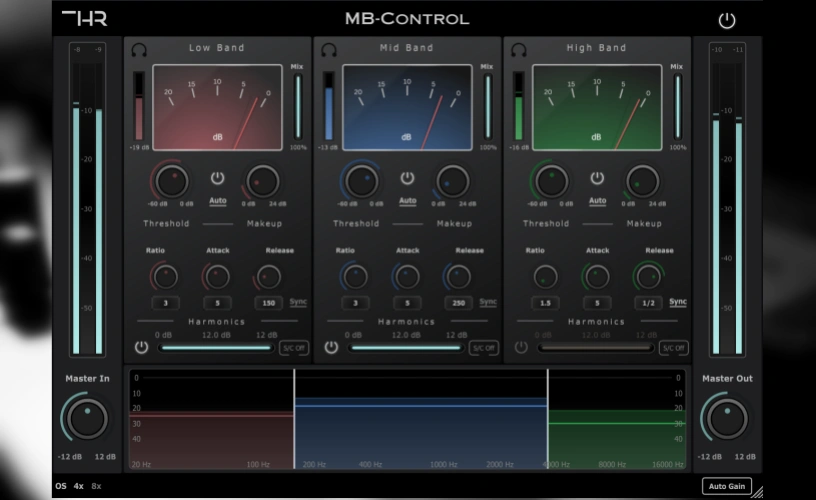The height and width of the screenshot is (500, 816).
Task: Enable Sync for Mid Band release
Action: [x=488, y=302]
